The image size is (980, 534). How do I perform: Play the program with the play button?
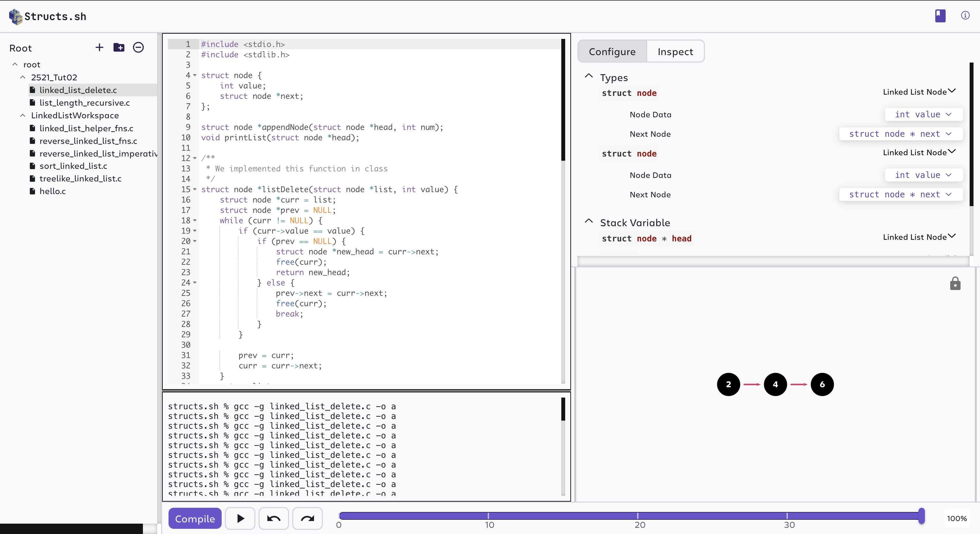pyautogui.click(x=240, y=518)
